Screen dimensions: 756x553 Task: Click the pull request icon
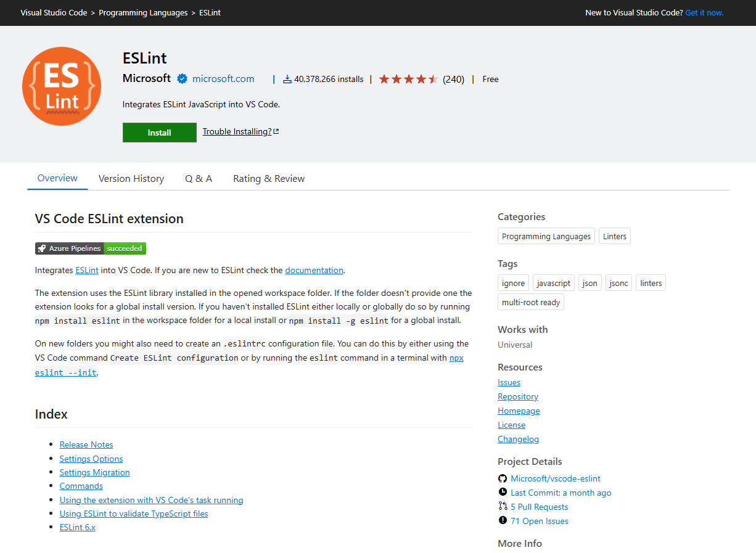503,507
